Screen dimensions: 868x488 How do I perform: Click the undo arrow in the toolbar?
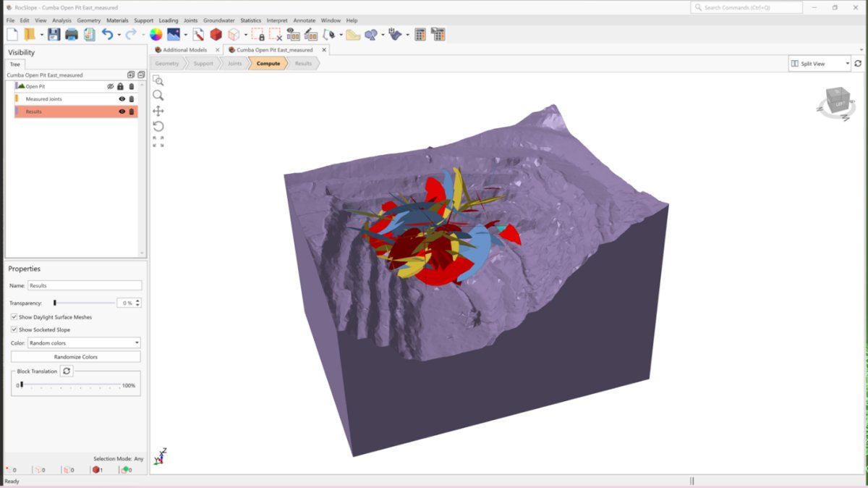click(x=109, y=34)
